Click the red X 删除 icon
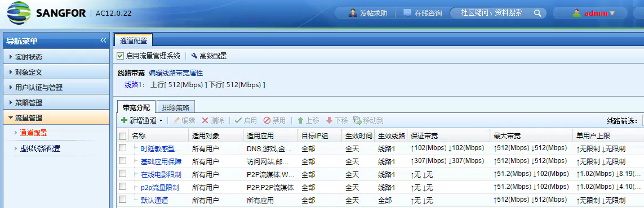Viewport: 644px width, 208px height. (205, 120)
